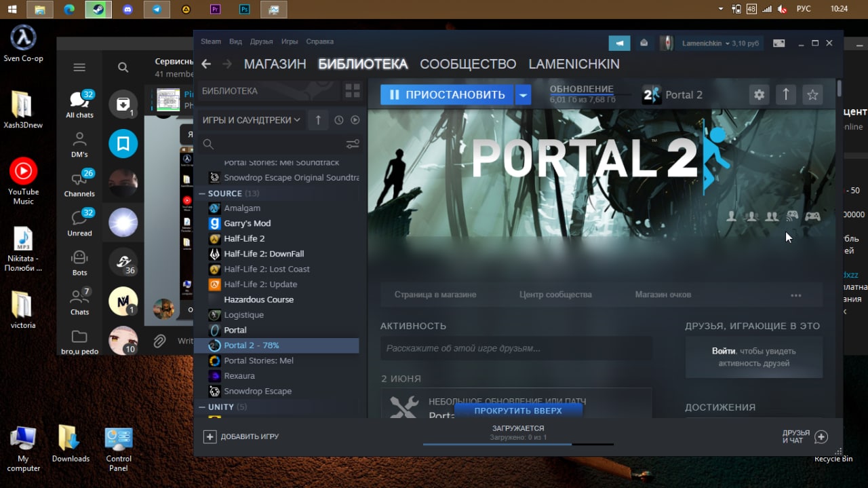Open the Справка menu
The image size is (868, 488).
point(319,41)
